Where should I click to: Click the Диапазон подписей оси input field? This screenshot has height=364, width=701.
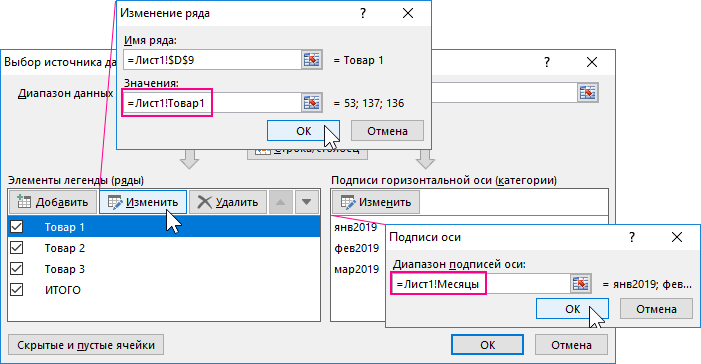coord(481,284)
